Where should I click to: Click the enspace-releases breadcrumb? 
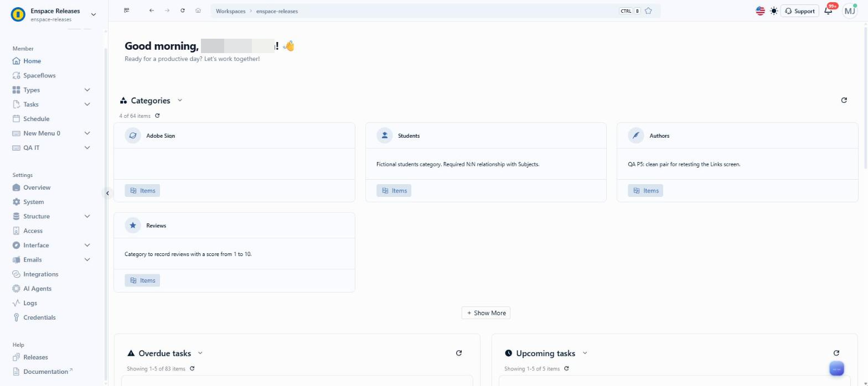[277, 11]
